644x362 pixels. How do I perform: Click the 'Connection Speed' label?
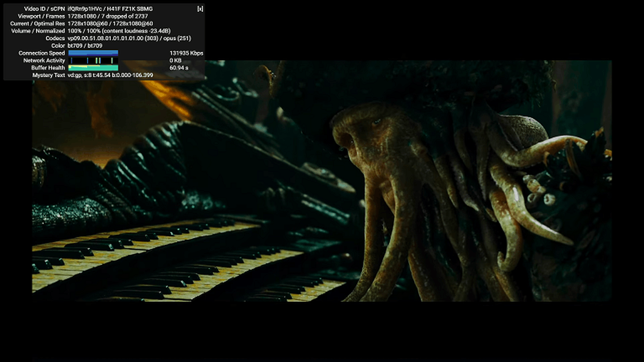point(42,53)
